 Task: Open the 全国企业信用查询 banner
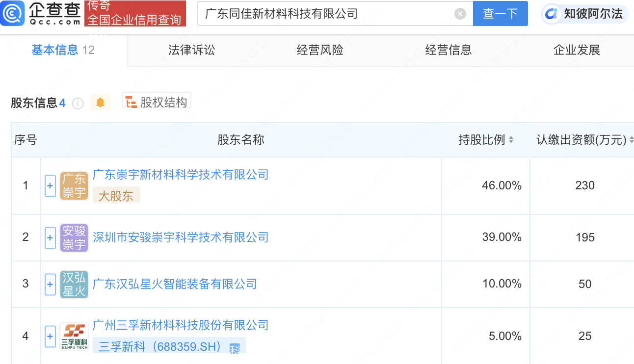pyautogui.click(x=135, y=13)
